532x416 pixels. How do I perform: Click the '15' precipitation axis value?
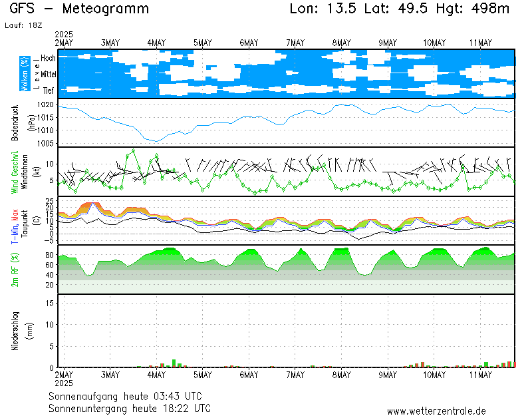coord(50,303)
